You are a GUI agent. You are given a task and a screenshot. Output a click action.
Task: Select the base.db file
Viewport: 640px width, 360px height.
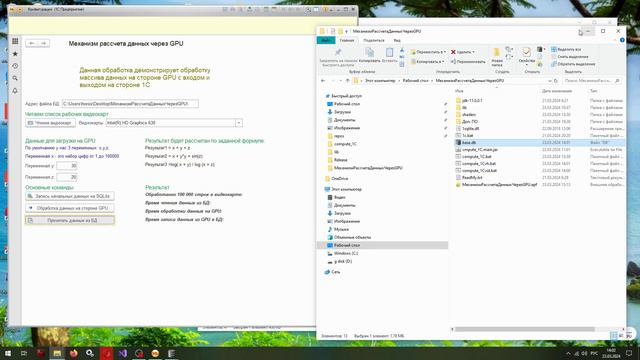[x=469, y=143]
